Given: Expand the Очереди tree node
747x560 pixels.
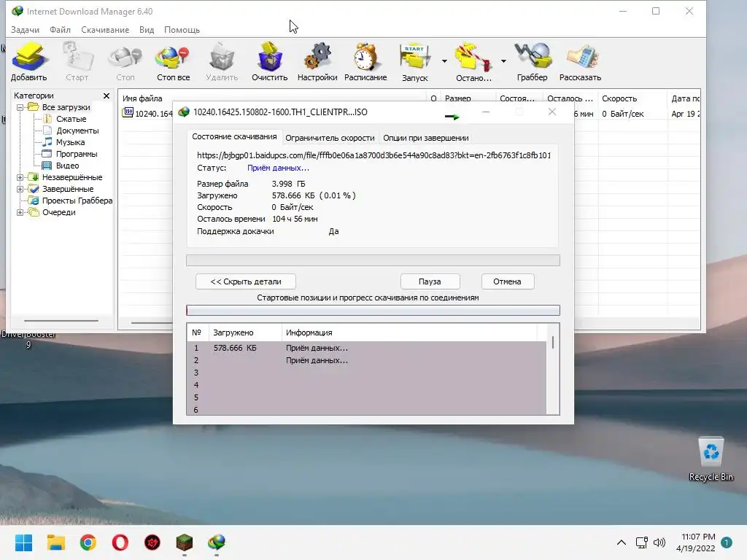Looking at the screenshot, I should tap(20, 212).
